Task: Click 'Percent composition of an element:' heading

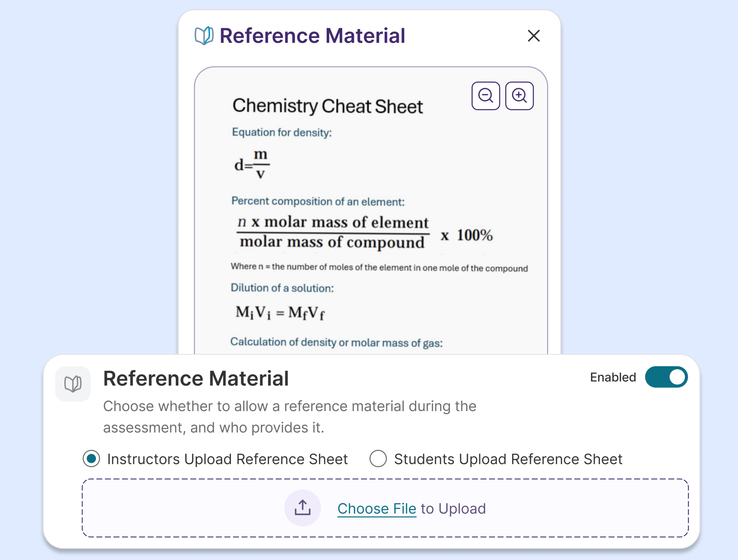Action: point(318,201)
